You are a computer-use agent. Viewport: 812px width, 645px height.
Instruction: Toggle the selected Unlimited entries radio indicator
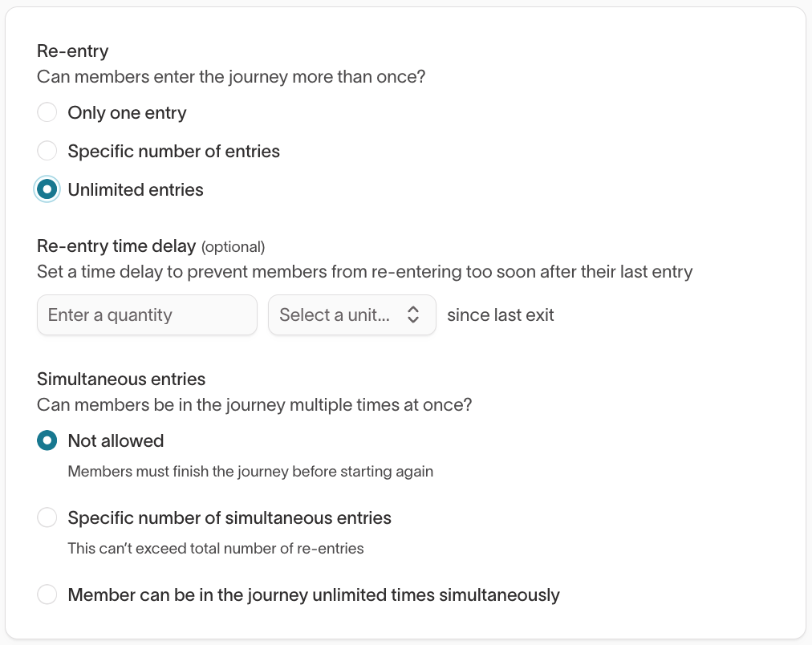pos(47,189)
